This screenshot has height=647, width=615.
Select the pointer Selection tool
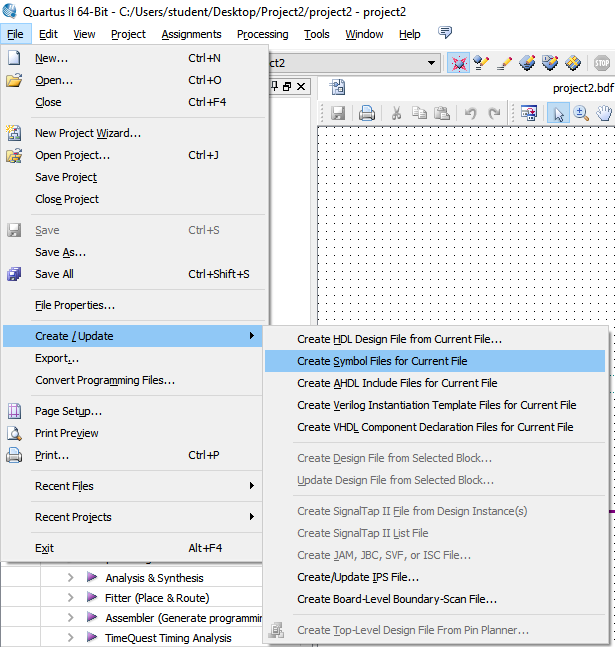557,114
